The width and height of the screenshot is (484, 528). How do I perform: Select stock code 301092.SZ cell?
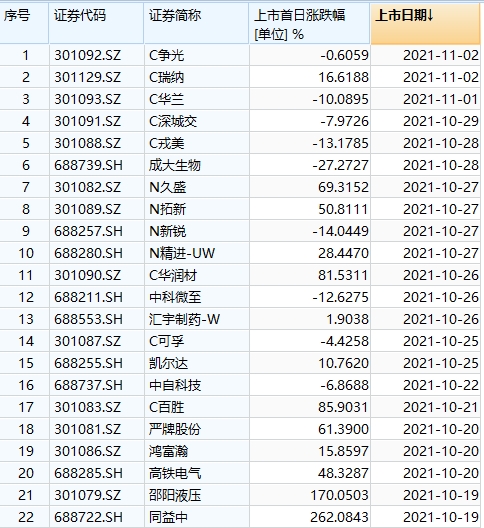pyautogui.click(x=96, y=55)
